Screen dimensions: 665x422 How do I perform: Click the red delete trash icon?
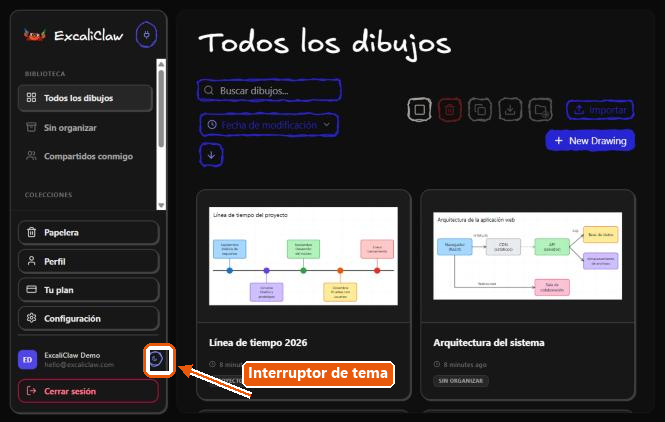(450, 110)
